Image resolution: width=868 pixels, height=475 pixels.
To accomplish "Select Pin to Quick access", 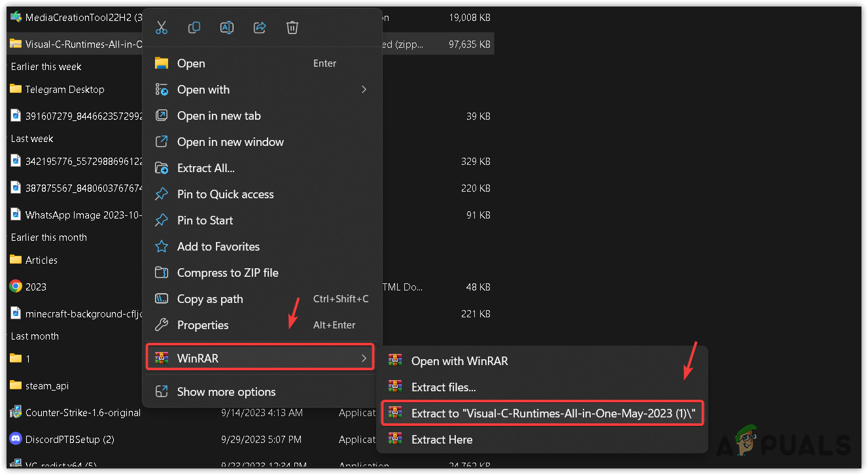I will 262,194.
